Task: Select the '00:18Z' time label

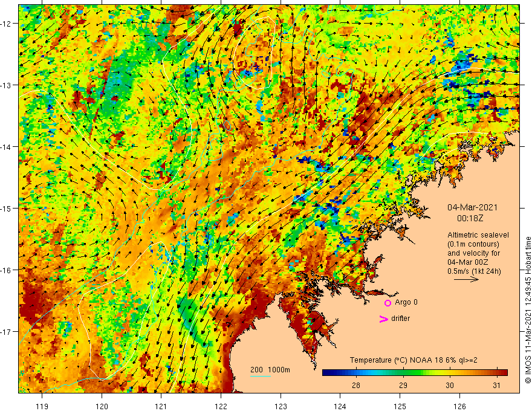Action: 470,218
